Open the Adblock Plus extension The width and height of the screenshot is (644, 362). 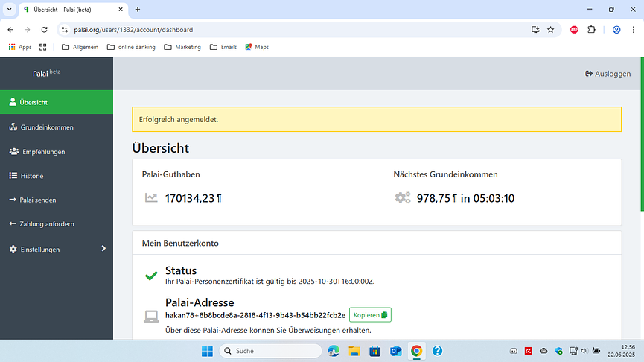point(574,30)
